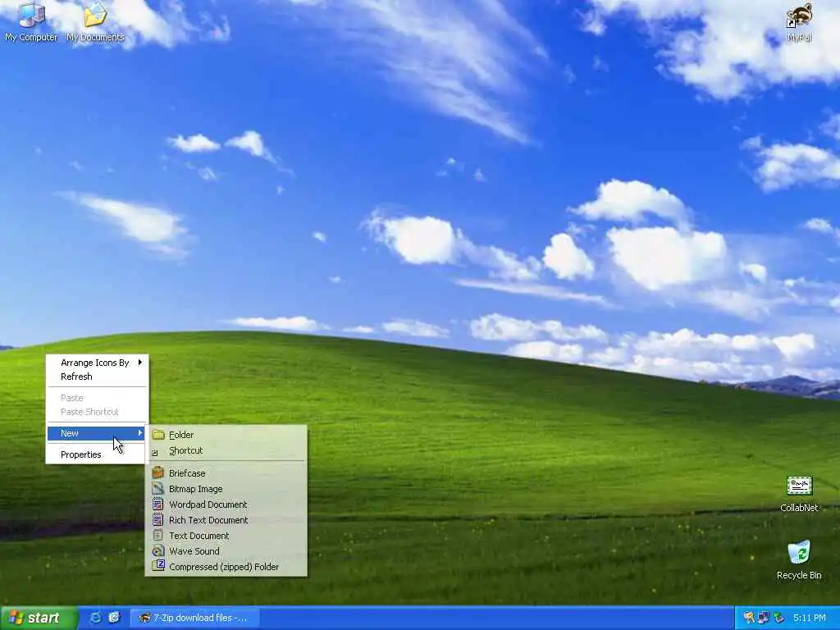Open the CollabNet desktop icon
This screenshot has height=630, width=840.
799,493
